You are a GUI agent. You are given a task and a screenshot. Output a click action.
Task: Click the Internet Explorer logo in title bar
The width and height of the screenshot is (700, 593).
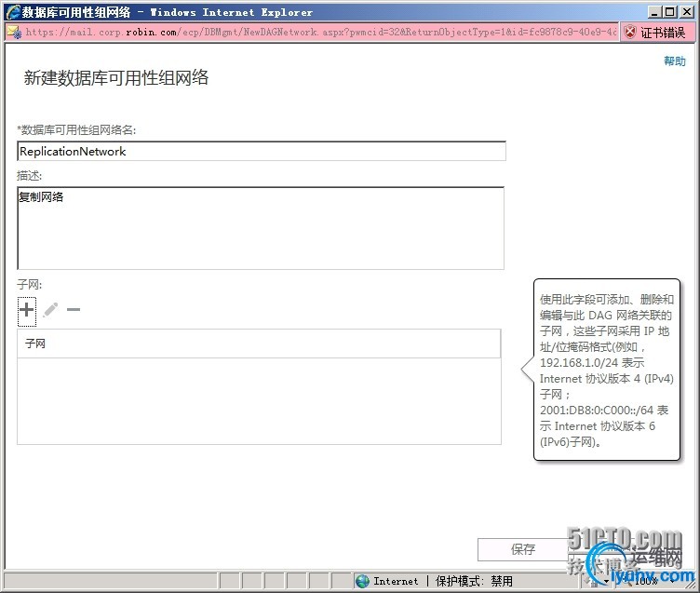coord(13,12)
